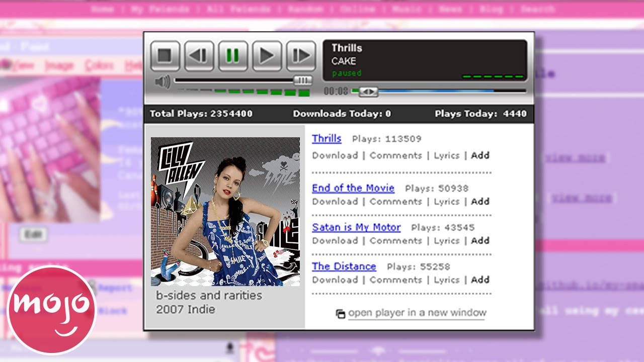This screenshot has width=644, height=362.
Task: Download The Distance
Action: [335, 280]
